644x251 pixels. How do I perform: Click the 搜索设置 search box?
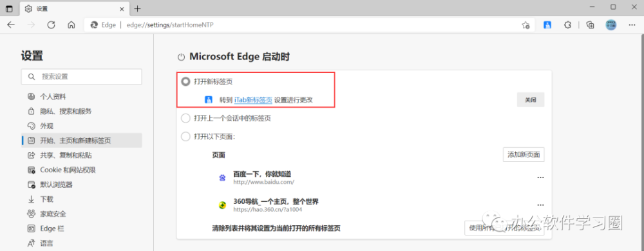tap(81, 77)
